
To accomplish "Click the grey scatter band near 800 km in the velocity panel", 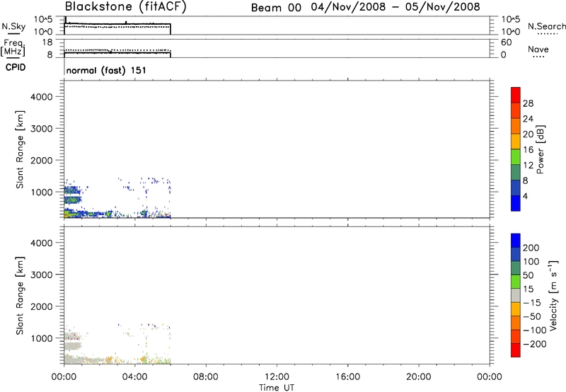I will (73, 346).
